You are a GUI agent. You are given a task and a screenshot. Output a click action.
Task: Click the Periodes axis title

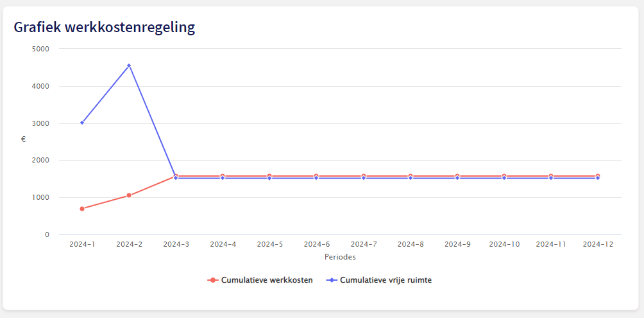coord(340,257)
